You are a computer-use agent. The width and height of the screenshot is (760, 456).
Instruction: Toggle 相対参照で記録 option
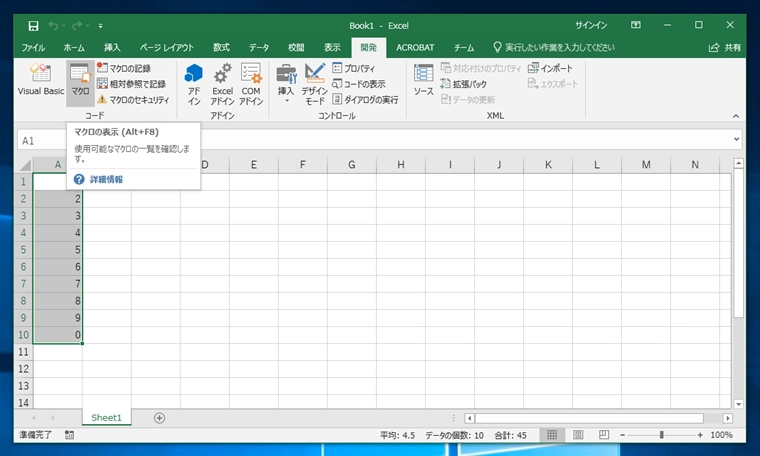pyautogui.click(x=131, y=84)
